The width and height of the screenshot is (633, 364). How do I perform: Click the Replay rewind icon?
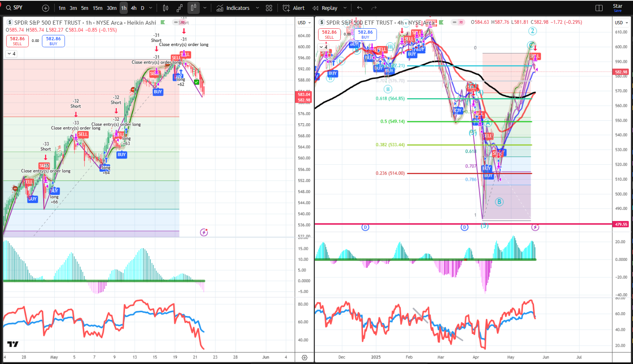pyautogui.click(x=315, y=8)
